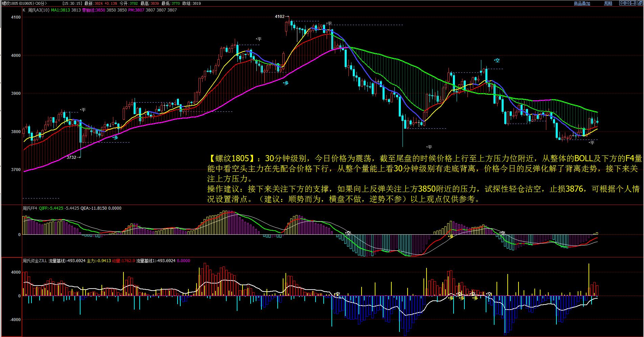Select the 周氏A3(10) indicator name

(39, 10)
